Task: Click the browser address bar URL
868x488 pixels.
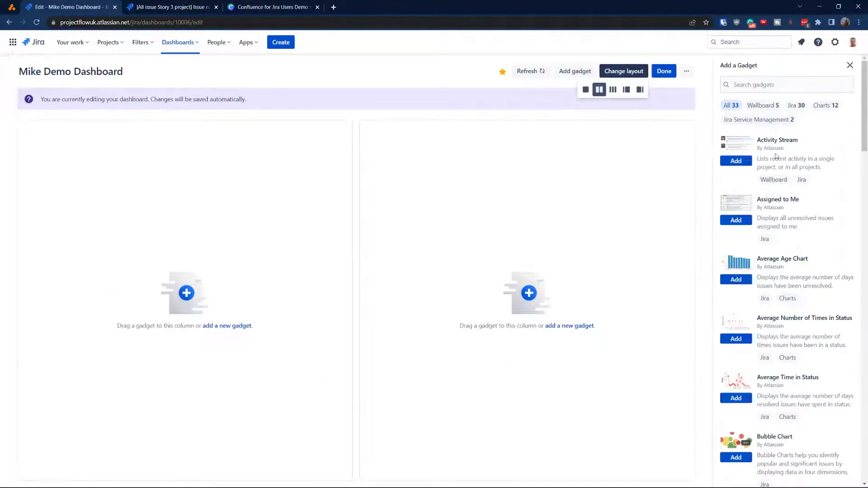Action: pyautogui.click(x=131, y=22)
